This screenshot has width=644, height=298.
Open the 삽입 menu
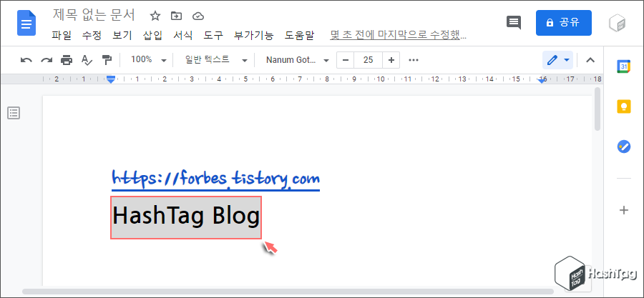coord(152,36)
